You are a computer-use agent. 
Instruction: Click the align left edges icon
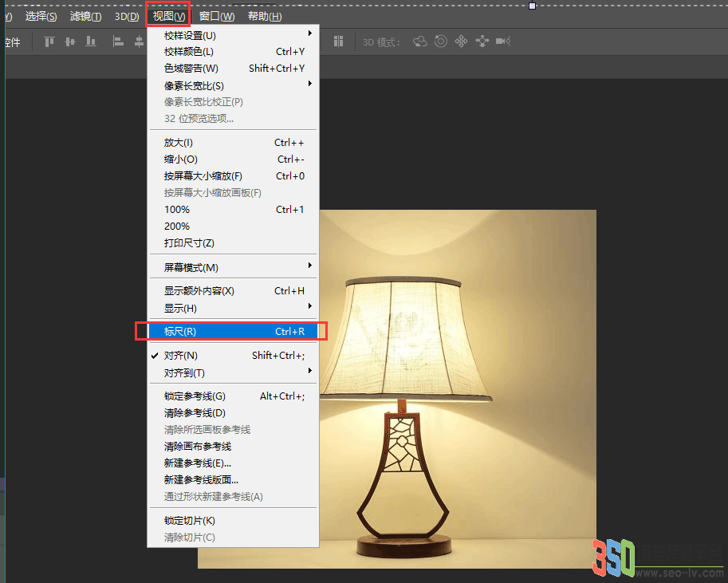click(x=118, y=41)
